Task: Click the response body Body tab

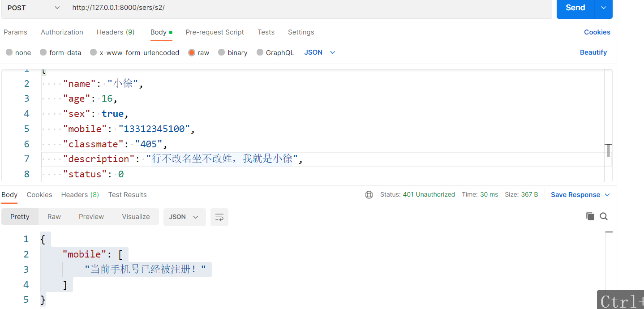Action: pos(9,195)
